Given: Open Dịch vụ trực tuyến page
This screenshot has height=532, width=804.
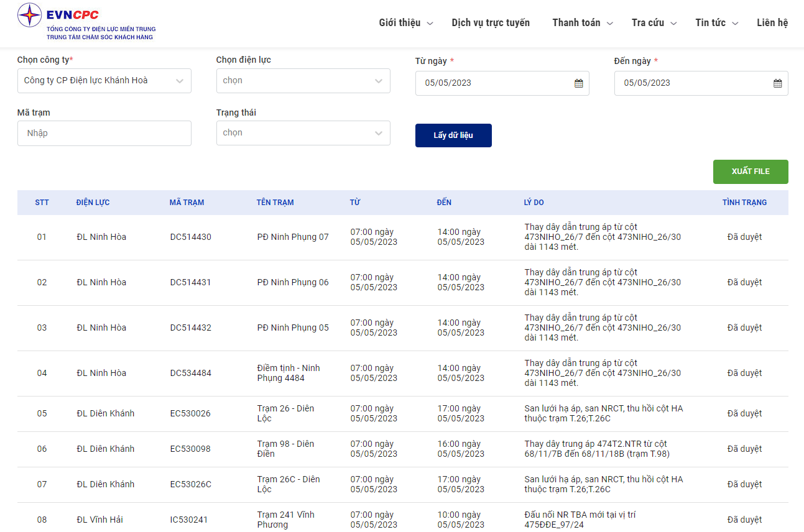Looking at the screenshot, I should point(491,23).
